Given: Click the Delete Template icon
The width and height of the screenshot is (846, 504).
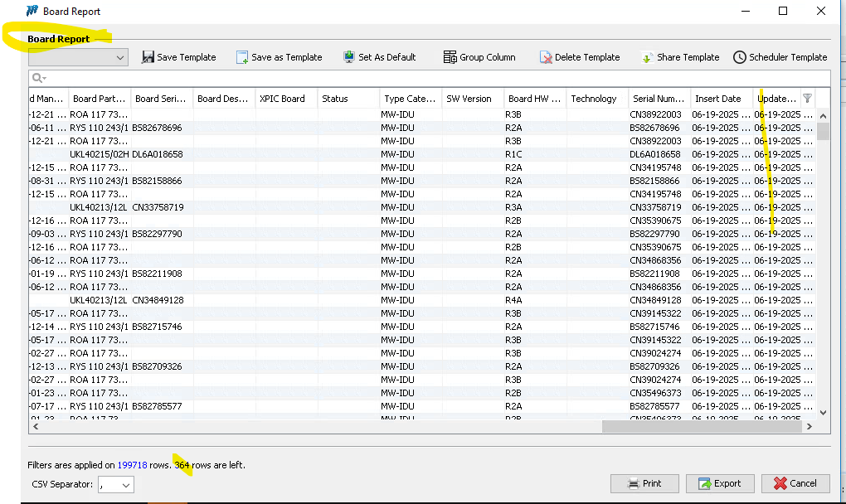Looking at the screenshot, I should pyautogui.click(x=546, y=57).
